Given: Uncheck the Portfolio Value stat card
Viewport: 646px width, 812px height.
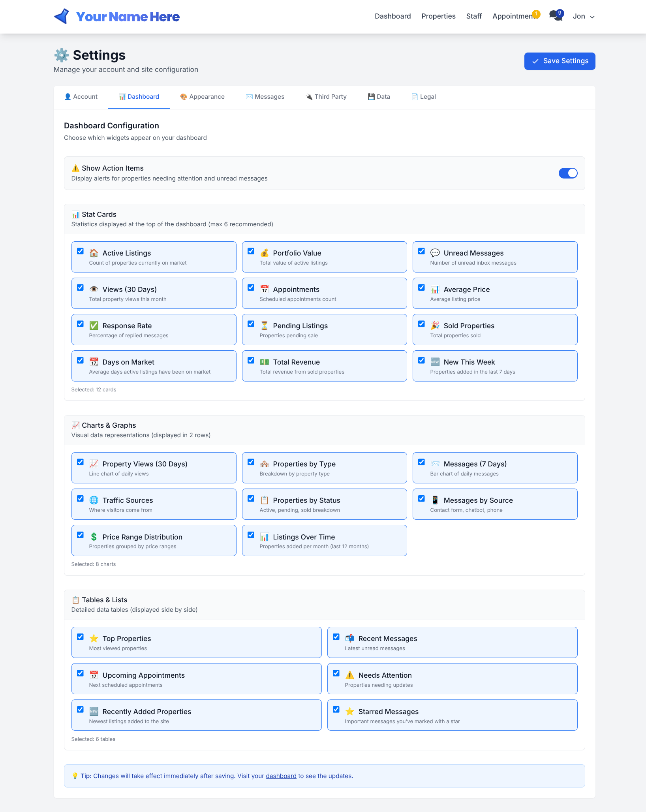Looking at the screenshot, I should (x=251, y=251).
